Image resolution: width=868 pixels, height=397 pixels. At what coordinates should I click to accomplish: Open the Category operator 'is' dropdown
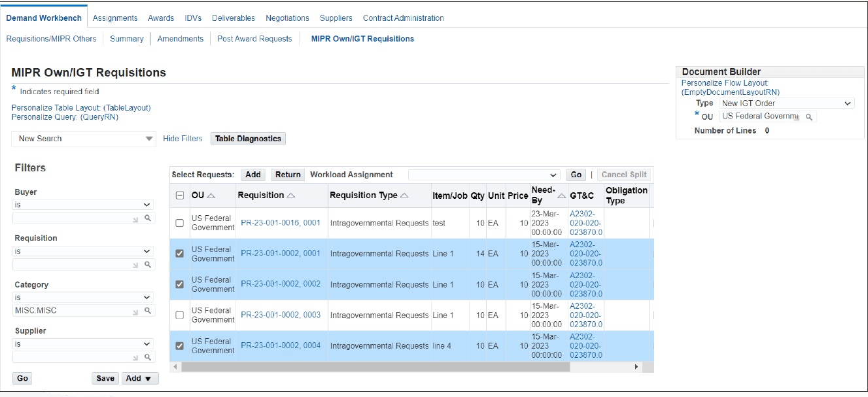tap(83, 298)
